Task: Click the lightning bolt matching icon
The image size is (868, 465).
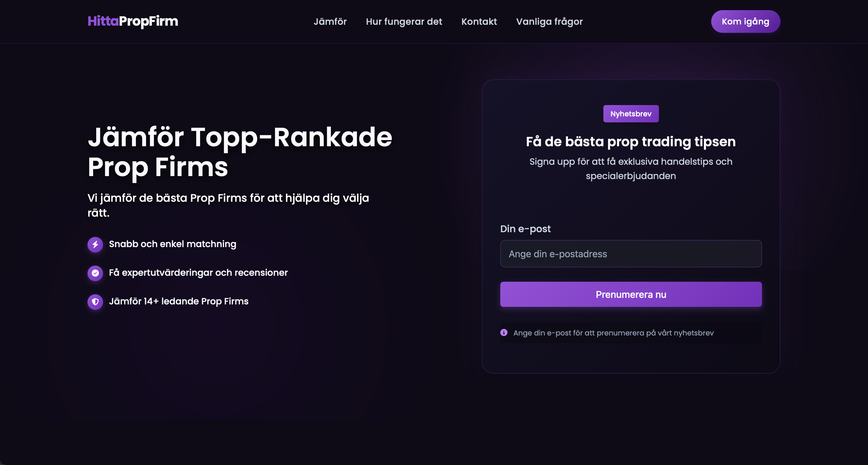Action: 95,244
